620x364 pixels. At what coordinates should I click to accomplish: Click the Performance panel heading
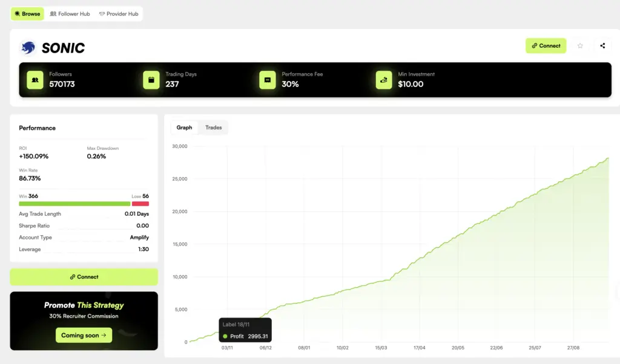coord(37,128)
